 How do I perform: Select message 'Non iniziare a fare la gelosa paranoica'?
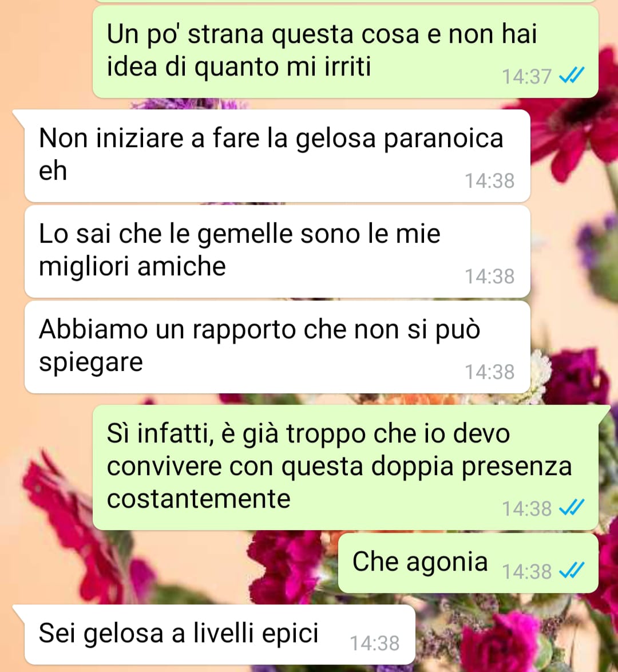(278, 156)
